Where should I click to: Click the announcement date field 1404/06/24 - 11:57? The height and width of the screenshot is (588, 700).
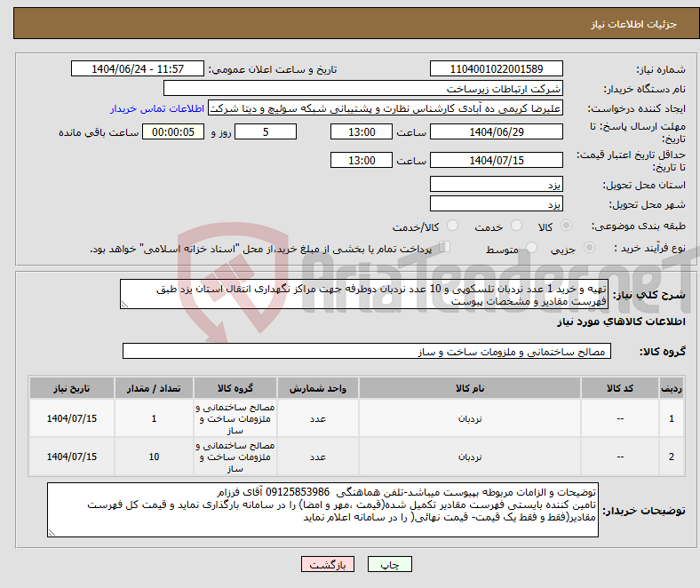[138, 68]
